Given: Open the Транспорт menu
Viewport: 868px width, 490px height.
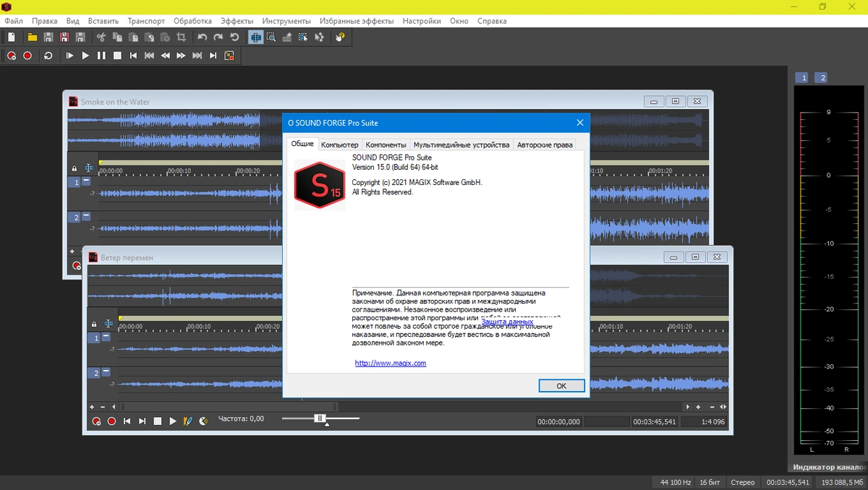Looking at the screenshot, I should [x=146, y=21].
